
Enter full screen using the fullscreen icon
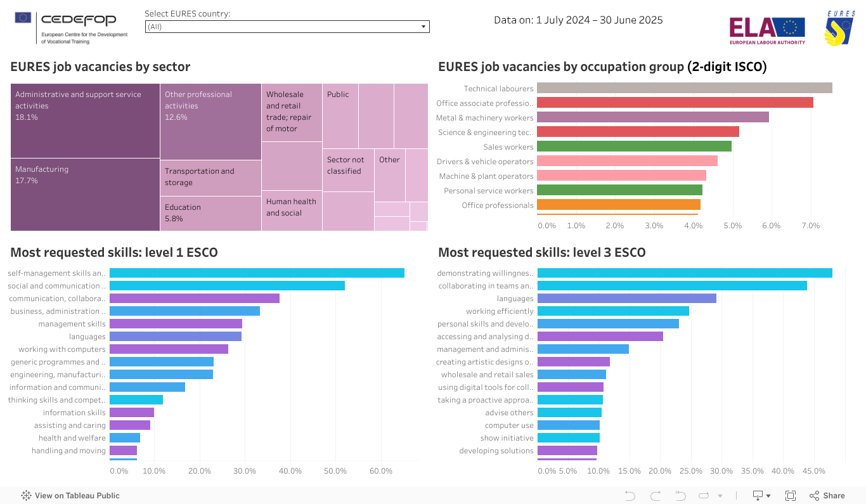(x=791, y=495)
